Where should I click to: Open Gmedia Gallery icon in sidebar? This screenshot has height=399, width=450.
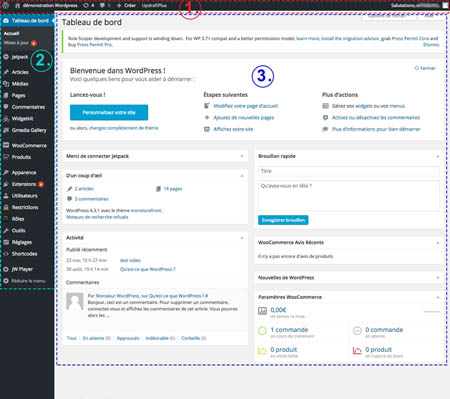[x=6, y=130]
